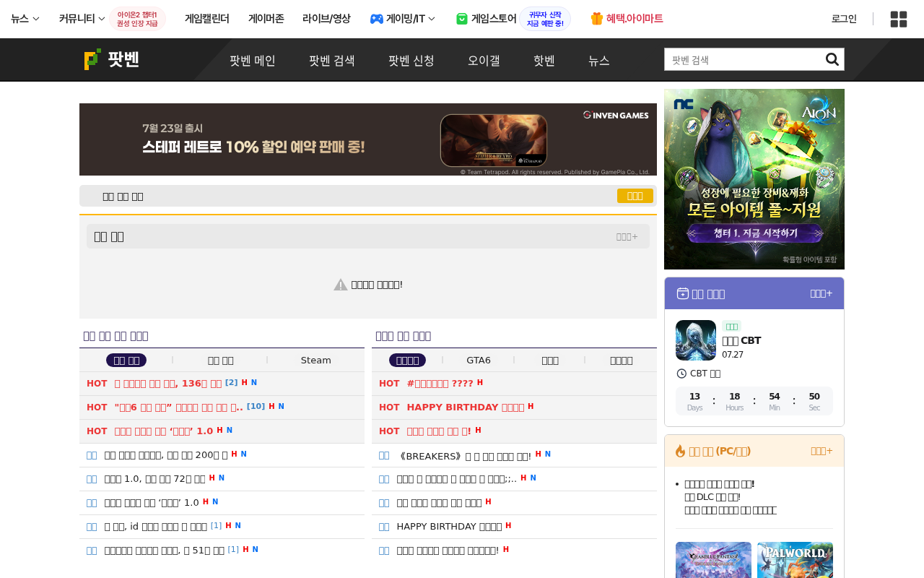Open the 뉴스 tab in the dark nav bar
Viewport: 924px width, 578px height.
pyautogui.click(x=599, y=61)
